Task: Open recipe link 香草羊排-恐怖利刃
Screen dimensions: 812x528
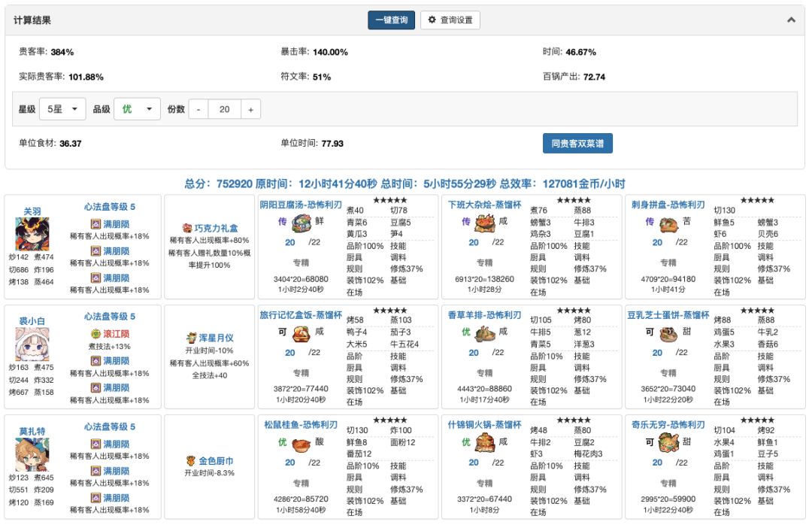Action: [485, 315]
